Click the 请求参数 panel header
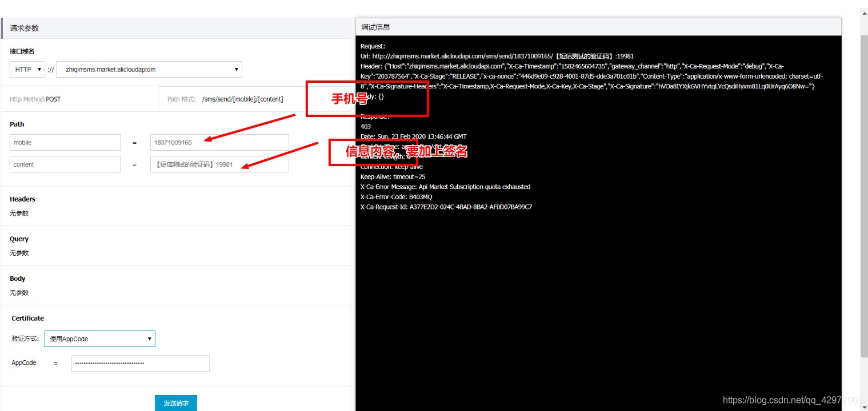Screen dimensions: 868x411 pos(176,28)
